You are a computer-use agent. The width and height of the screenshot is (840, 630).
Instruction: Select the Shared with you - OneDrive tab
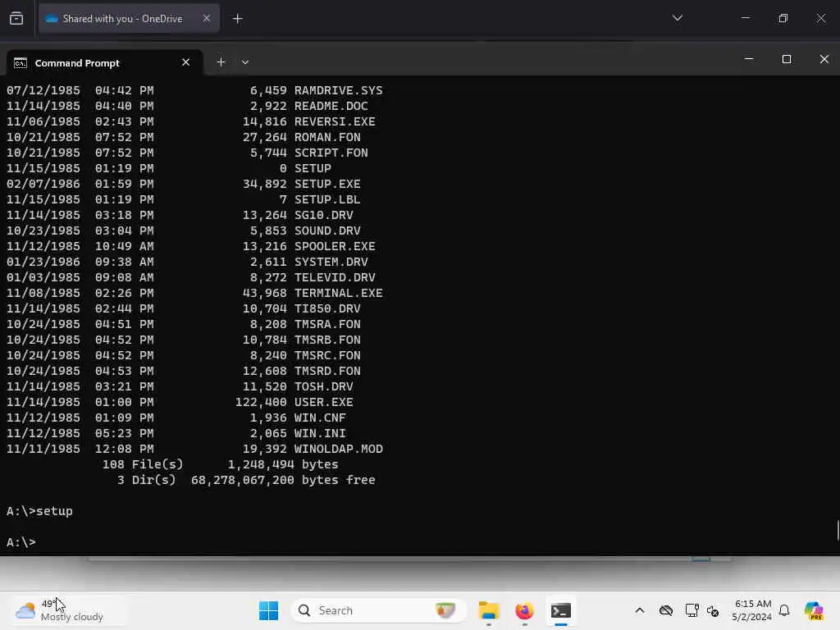coord(129,19)
